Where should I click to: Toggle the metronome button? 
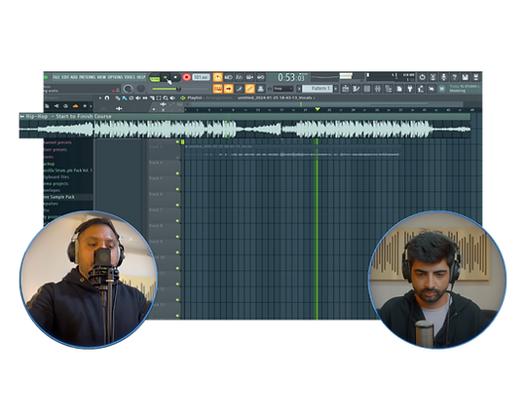pos(218,77)
